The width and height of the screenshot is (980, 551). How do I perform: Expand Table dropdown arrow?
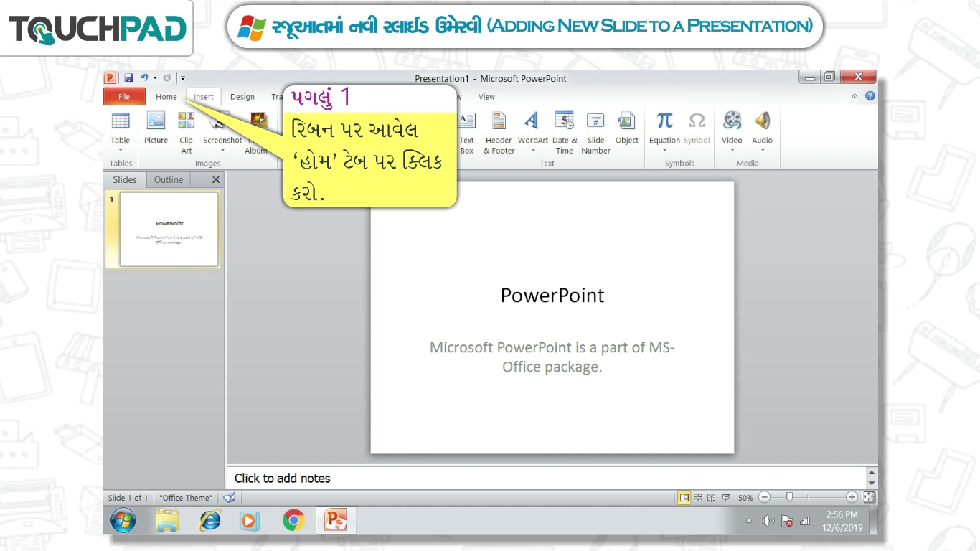[x=121, y=151]
